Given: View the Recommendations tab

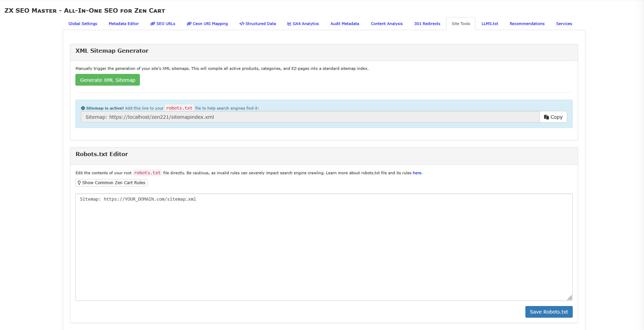Looking at the screenshot, I should (x=527, y=24).
